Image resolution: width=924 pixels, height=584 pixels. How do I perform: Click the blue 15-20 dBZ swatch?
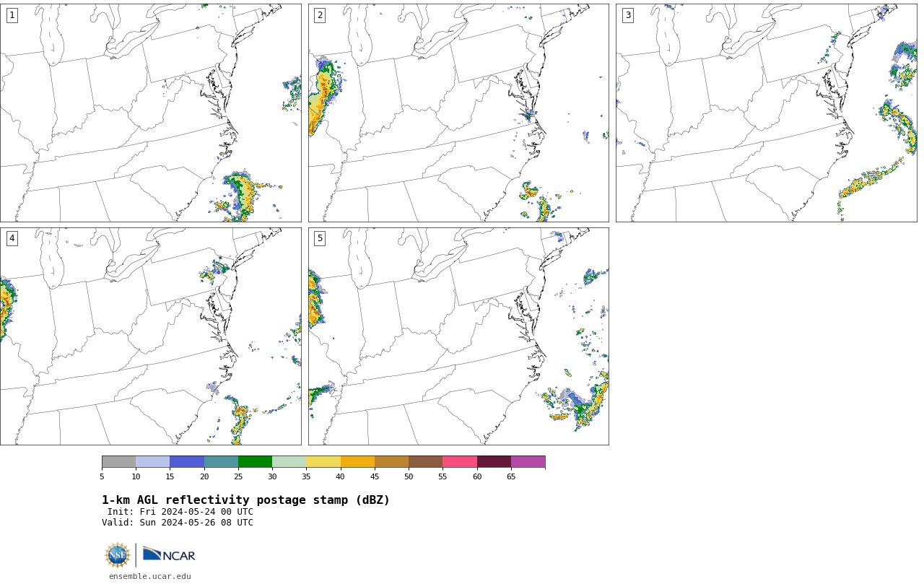click(187, 462)
